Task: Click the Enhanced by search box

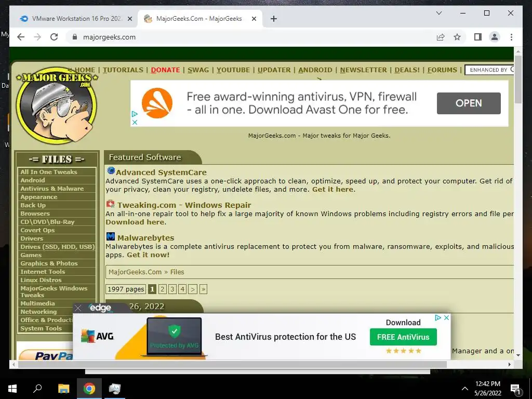Action: (x=489, y=70)
